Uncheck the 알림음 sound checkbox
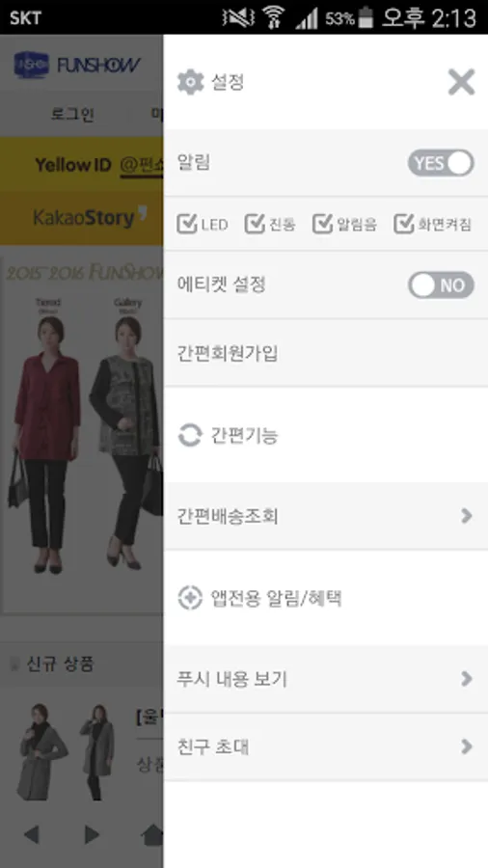 [322, 224]
